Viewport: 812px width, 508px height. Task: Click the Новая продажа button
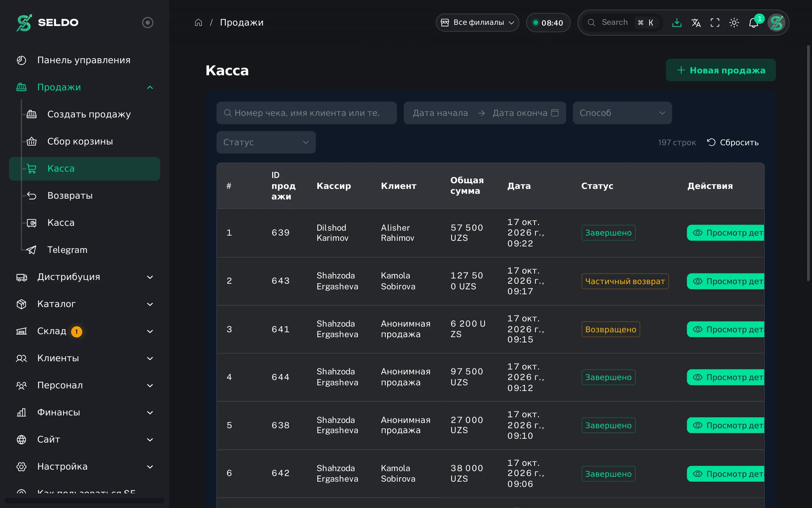click(x=721, y=70)
